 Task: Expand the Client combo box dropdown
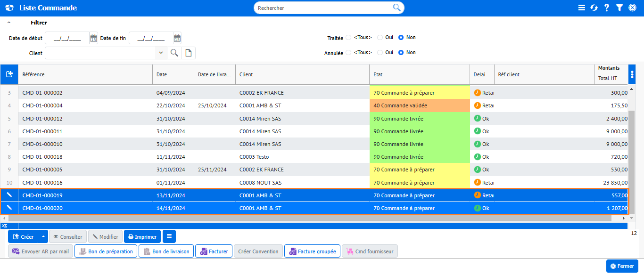click(x=161, y=53)
